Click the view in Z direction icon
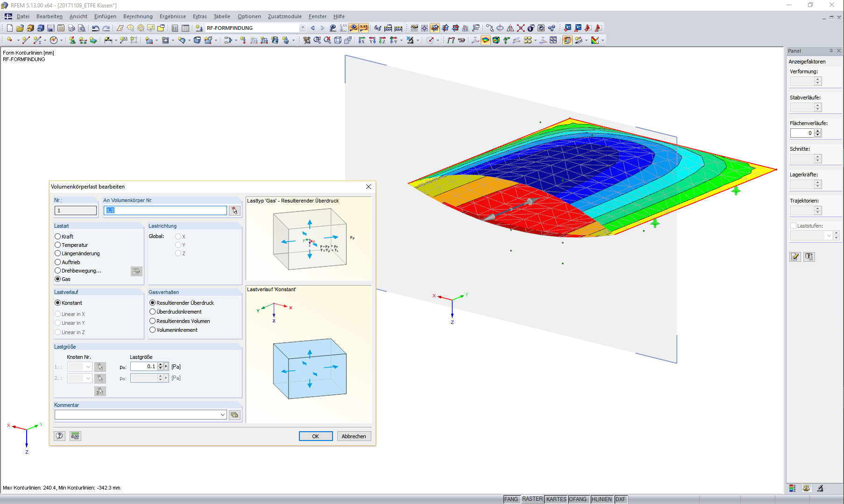844x504 pixels. tap(383, 40)
